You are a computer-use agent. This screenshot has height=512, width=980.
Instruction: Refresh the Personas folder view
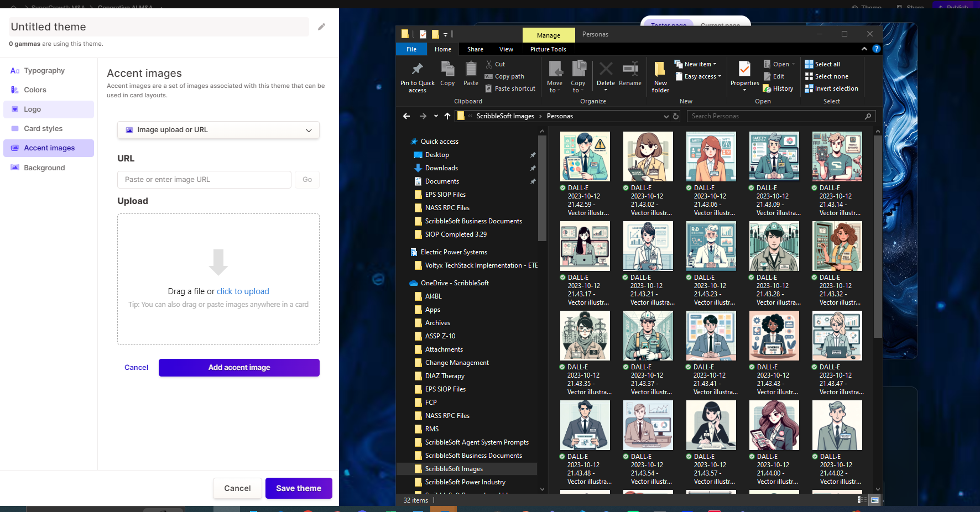(676, 116)
